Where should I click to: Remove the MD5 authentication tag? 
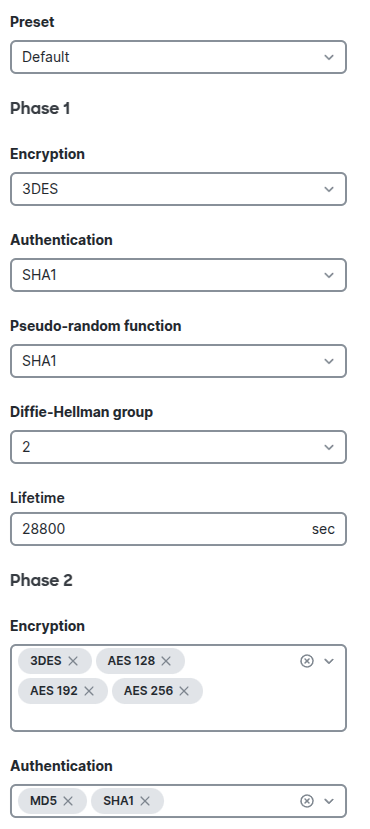68,801
